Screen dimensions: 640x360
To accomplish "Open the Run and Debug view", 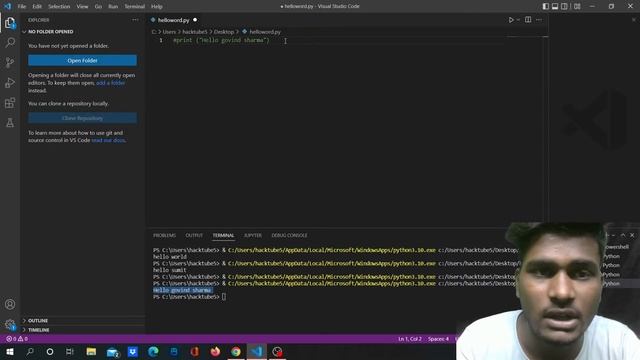I will pos(10,83).
